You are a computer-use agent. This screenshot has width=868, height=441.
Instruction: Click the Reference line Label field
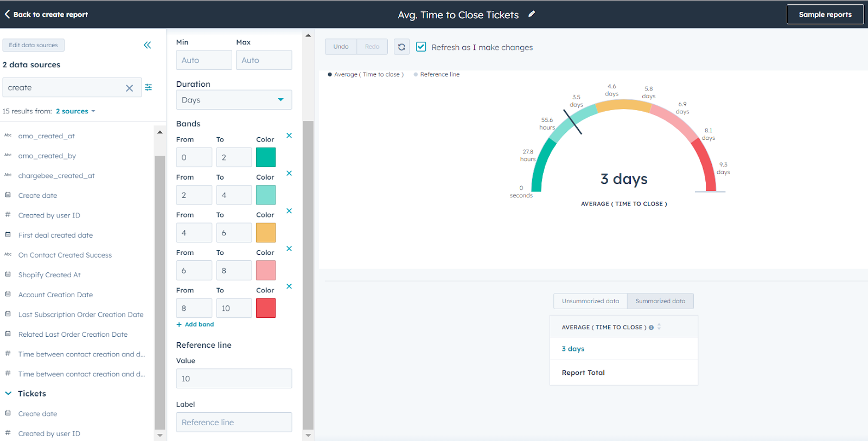point(234,422)
